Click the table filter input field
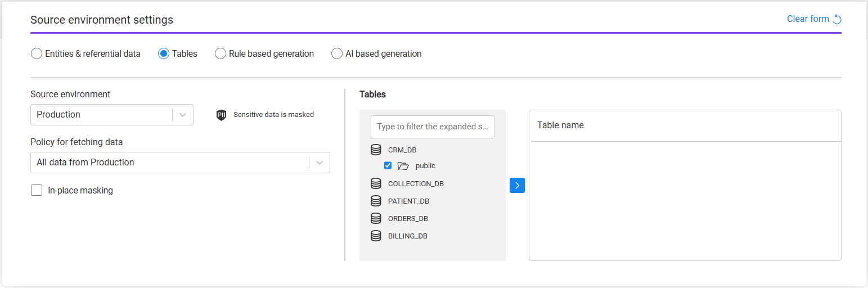The image size is (868, 288). click(432, 127)
